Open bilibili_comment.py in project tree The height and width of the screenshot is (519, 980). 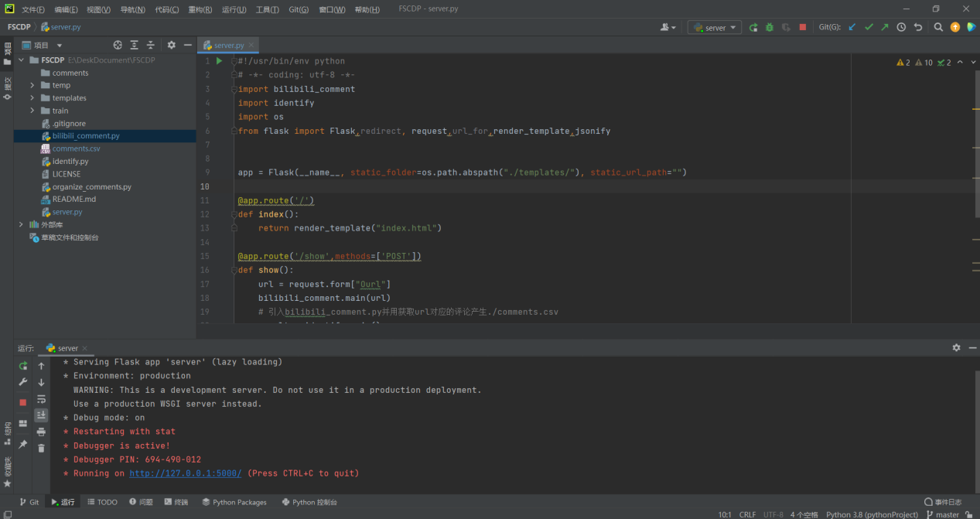tap(86, 136)
